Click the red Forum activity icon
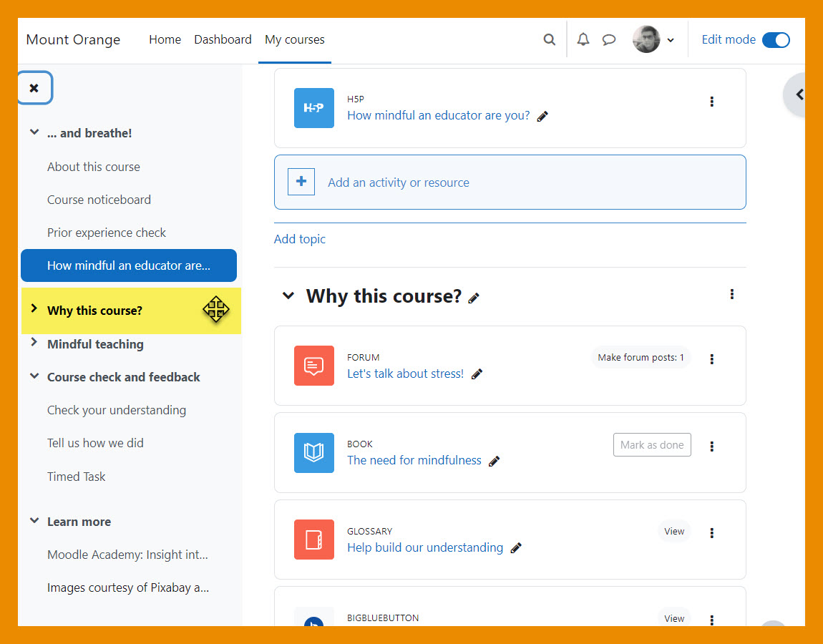Viewport: 823px width, 644px height. (313, 366)
